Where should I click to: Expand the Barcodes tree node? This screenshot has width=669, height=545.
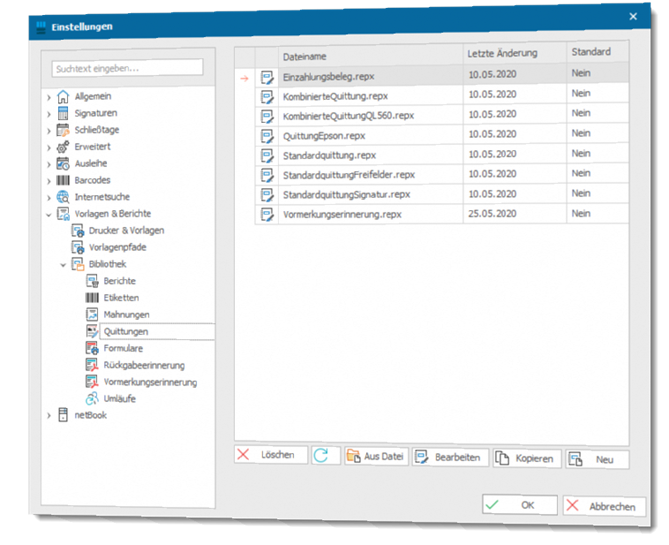[48, 181]
